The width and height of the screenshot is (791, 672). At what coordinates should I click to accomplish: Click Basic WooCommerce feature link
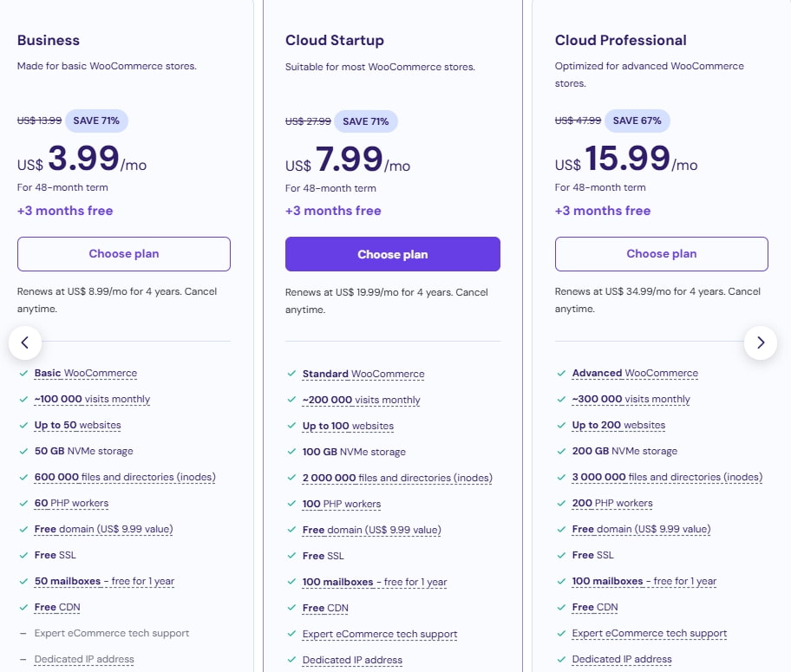point(86,373)
